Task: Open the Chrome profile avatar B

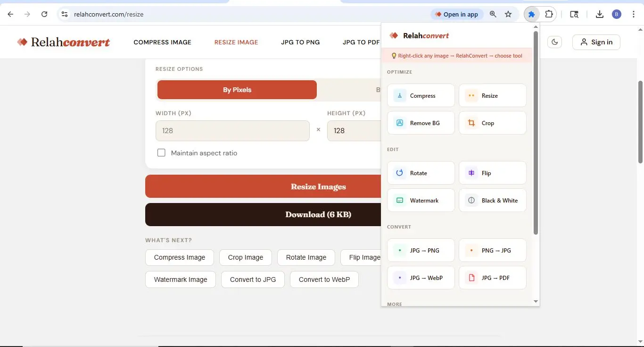Action: (x=617, y=14)
